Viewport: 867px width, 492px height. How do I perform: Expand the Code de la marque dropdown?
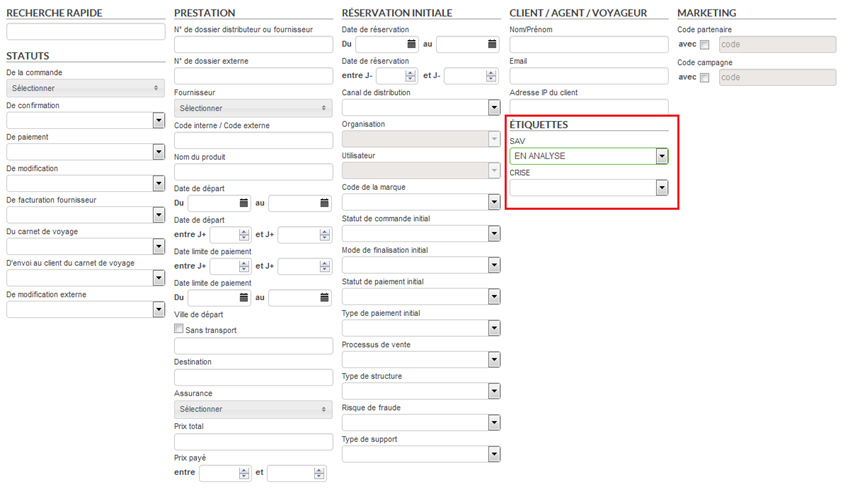point(493,202)
